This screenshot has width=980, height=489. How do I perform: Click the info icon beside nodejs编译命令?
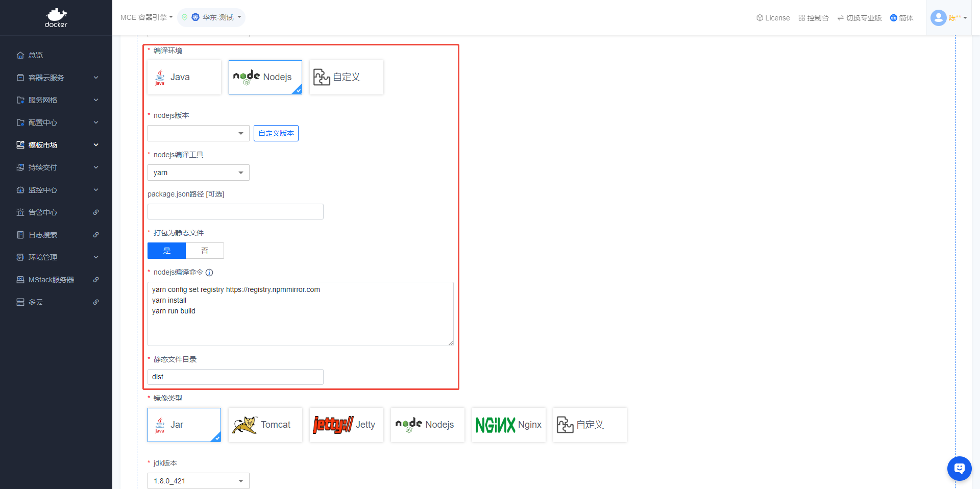[x=209, y=273]
